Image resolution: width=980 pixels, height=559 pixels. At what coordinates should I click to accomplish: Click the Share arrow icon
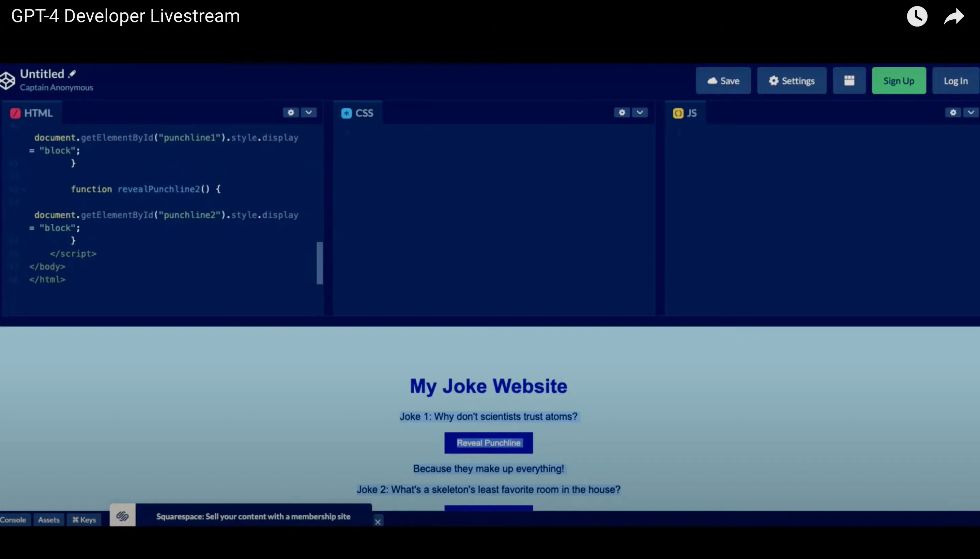coord(954,16)
